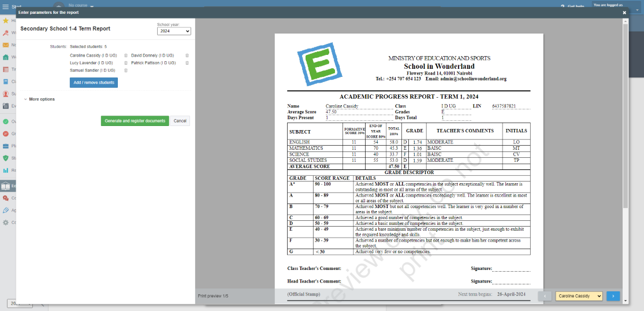This screenshot has height=311, width=644.
Task: Click scrollbar up arrow in preview
Action: (626, 21)
